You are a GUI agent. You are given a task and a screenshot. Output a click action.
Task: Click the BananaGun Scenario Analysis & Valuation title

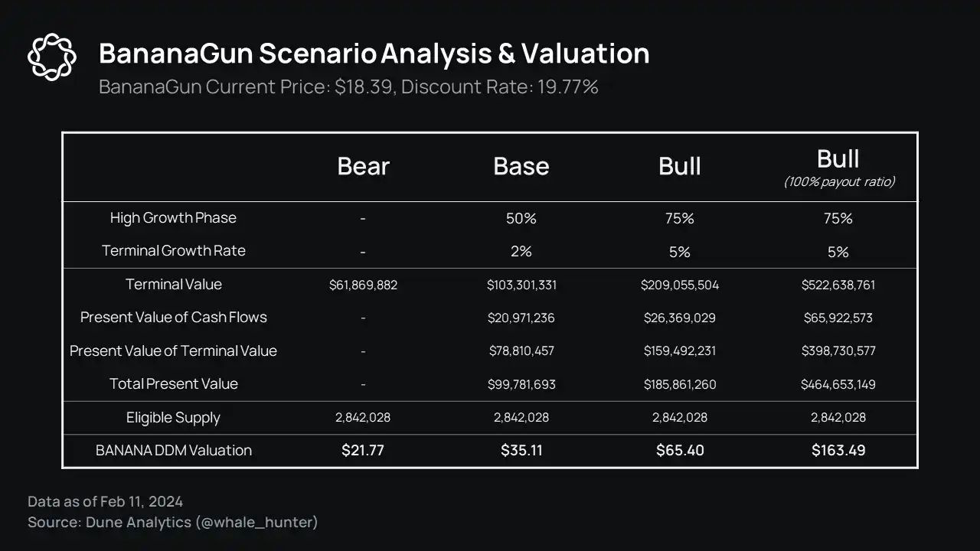tap(374, 54)
